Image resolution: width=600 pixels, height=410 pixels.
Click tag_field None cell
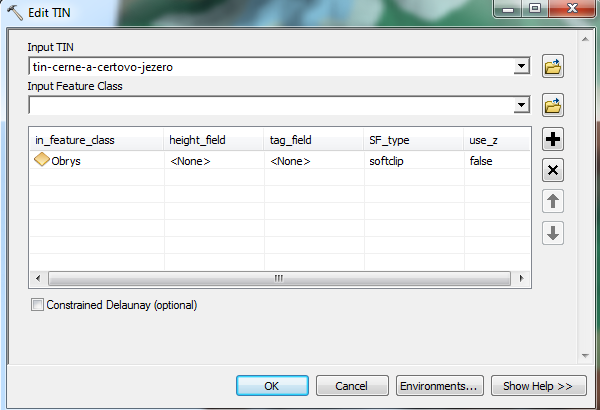pos(314,160)
